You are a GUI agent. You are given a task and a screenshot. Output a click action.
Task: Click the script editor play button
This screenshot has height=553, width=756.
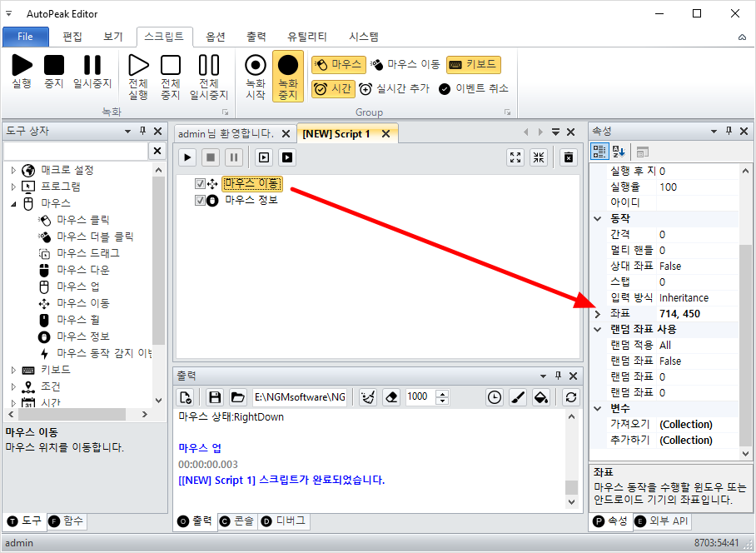(187, 157)
